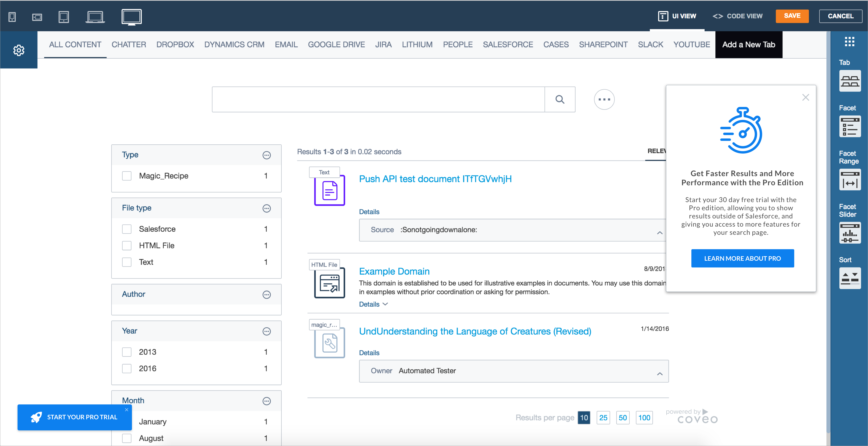Collapse the Owner details row chevron
The image size is (868, 446).
[659, 374]
